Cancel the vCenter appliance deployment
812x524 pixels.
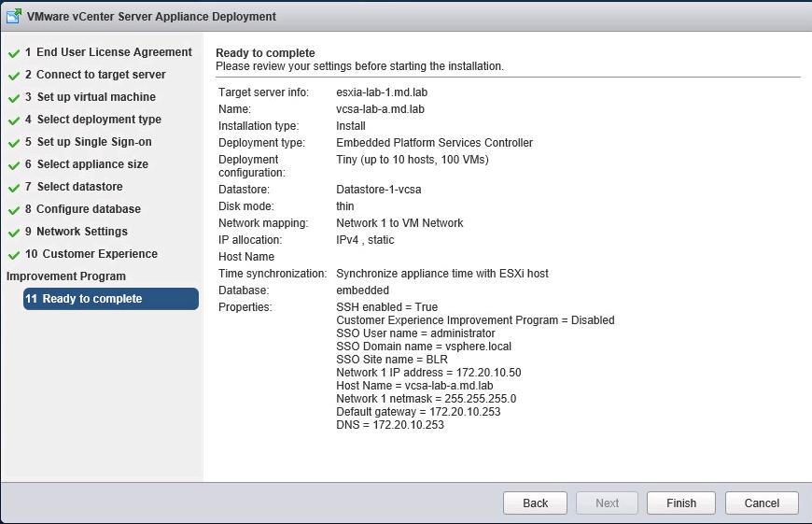762,503
